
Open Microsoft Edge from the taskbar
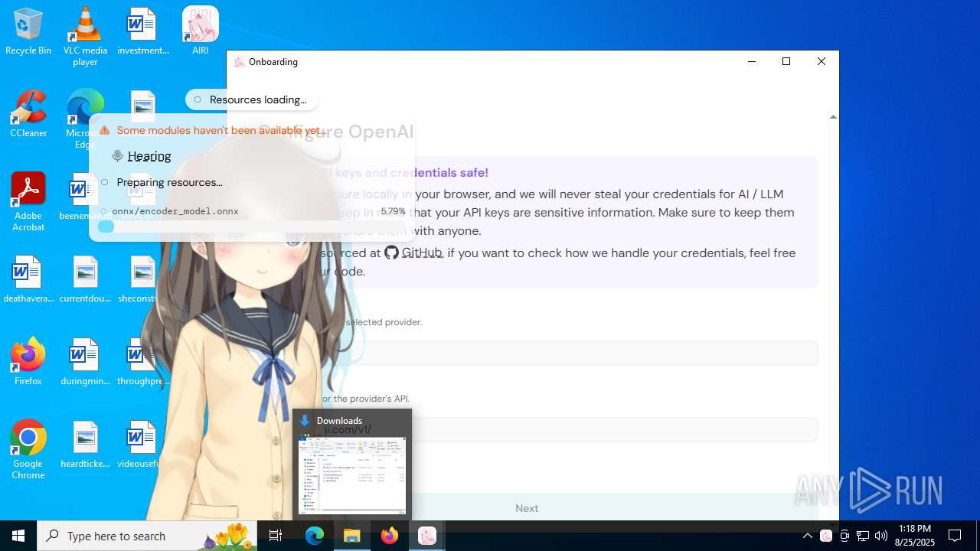[x=315, y=536]
